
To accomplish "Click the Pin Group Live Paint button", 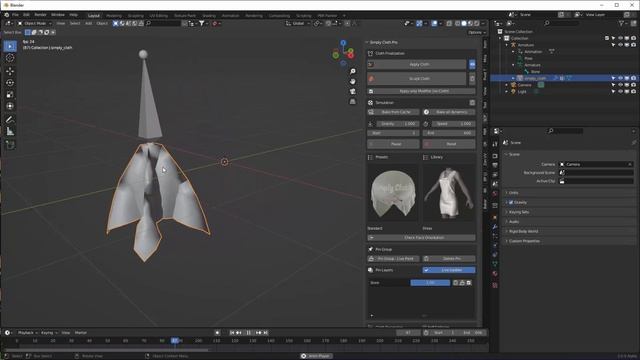I will click(x=393, y=259).
